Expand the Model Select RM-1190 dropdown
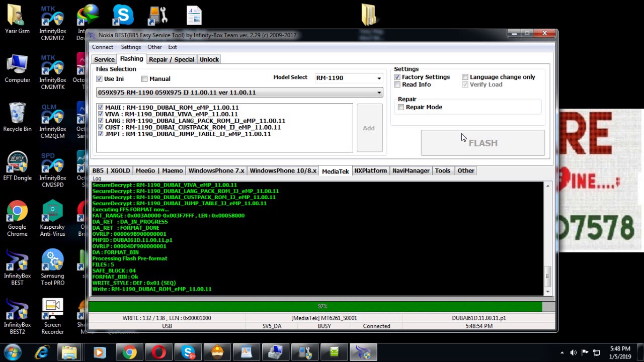Screen dimensions: 644x362 tap(379, 78)
